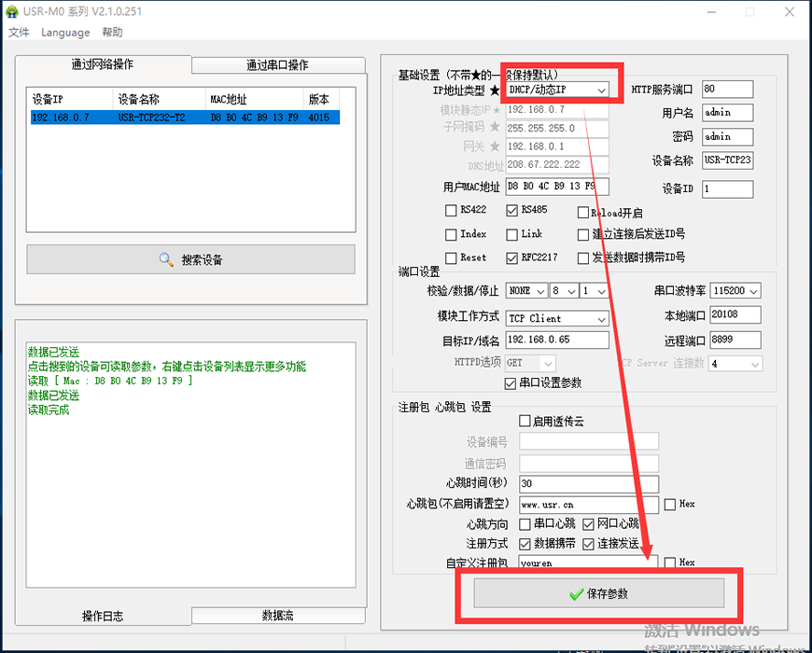Switch to the 通过串口操作 tab

pos(277,65)
